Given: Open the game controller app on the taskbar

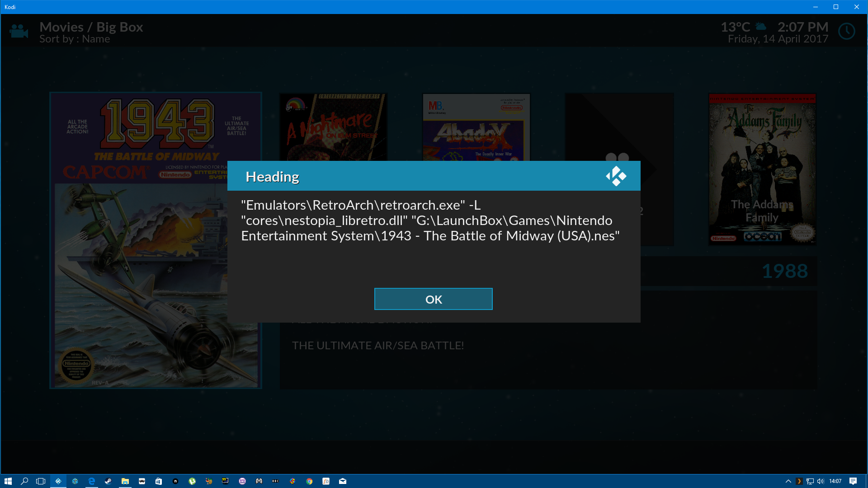Looking at the screenshot, I should point(259,481).
